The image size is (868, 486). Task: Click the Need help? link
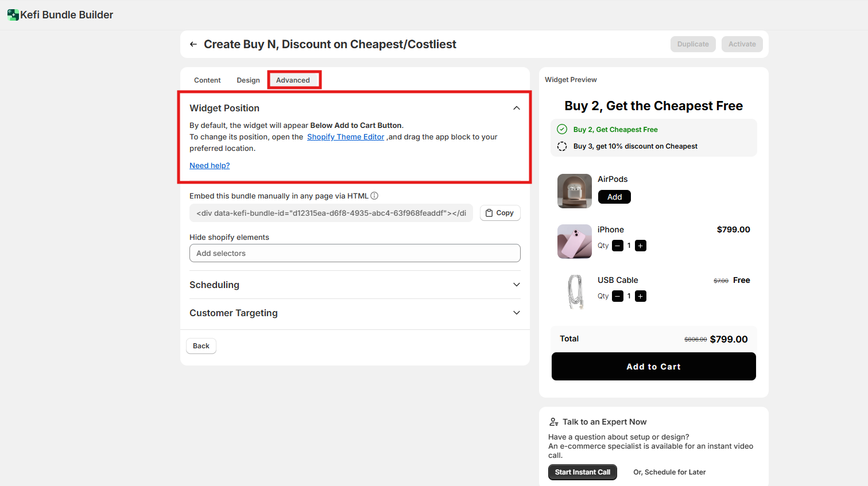(x=210, y=165)
